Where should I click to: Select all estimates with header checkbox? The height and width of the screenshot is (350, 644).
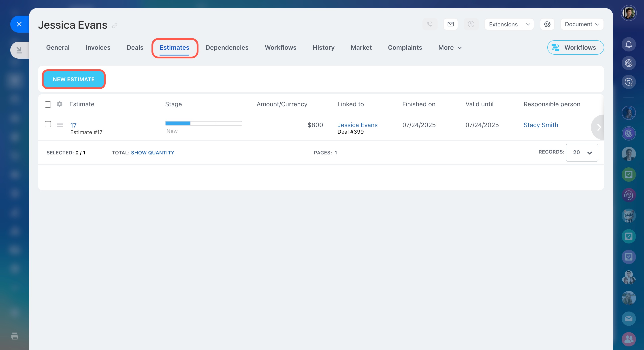48,104
